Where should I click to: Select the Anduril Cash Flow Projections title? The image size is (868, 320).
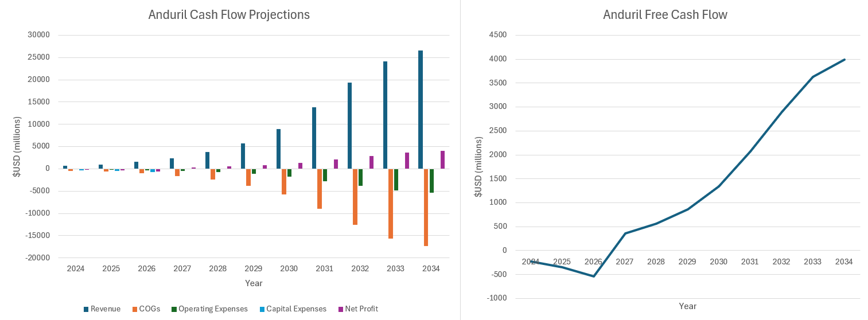229,15
